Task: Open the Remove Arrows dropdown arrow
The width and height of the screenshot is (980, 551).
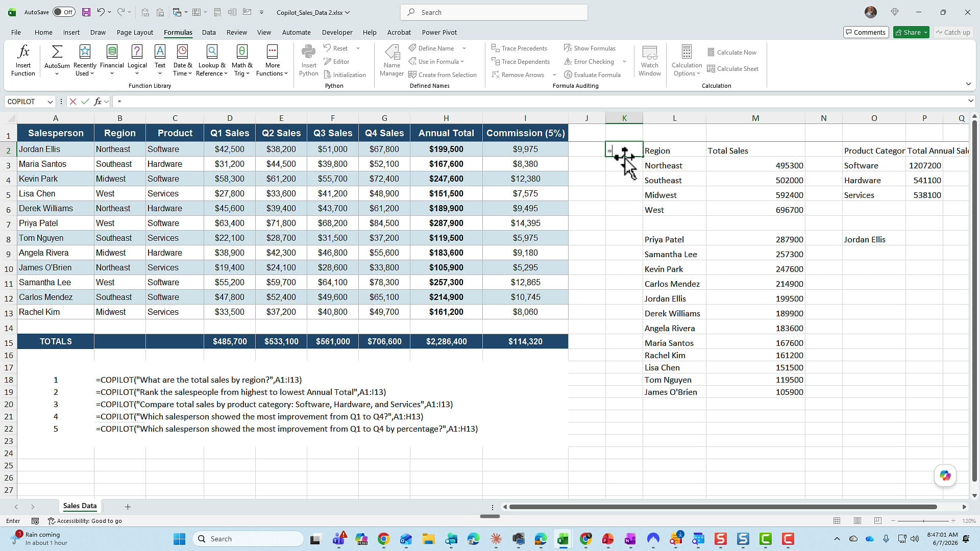Action: (554, 74)
